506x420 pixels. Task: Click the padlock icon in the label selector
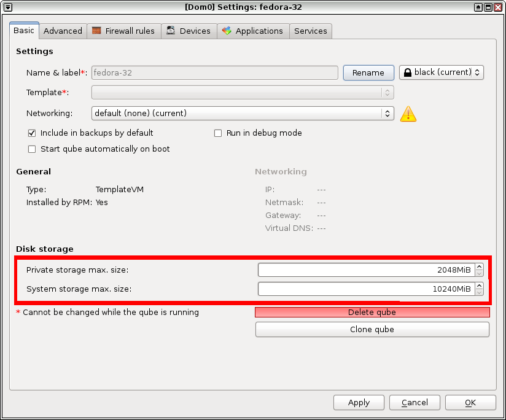click(x=407, y=72)
